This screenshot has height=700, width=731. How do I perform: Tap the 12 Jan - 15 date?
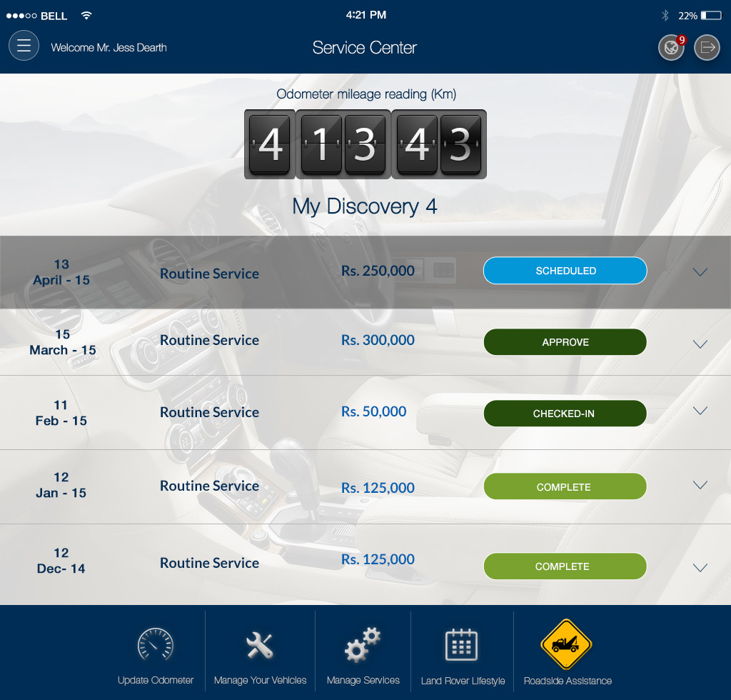coord(61,485)
